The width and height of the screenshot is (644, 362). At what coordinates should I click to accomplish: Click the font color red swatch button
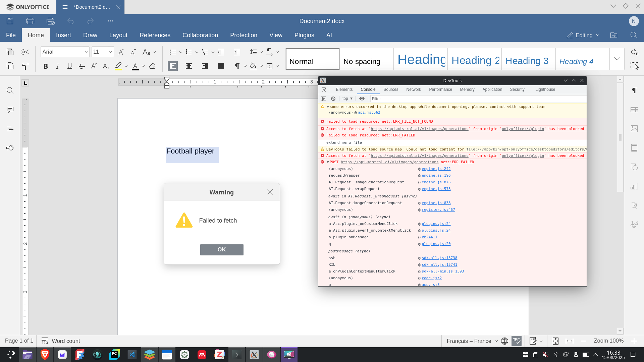click(135, 66)
